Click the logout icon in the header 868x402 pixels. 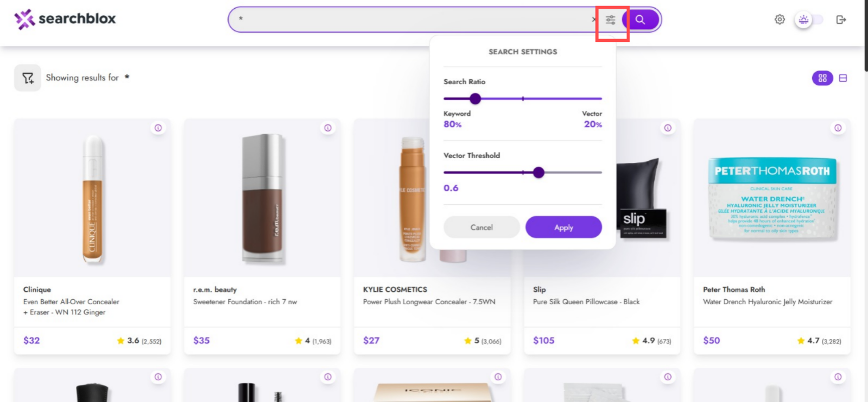point(841,20)
